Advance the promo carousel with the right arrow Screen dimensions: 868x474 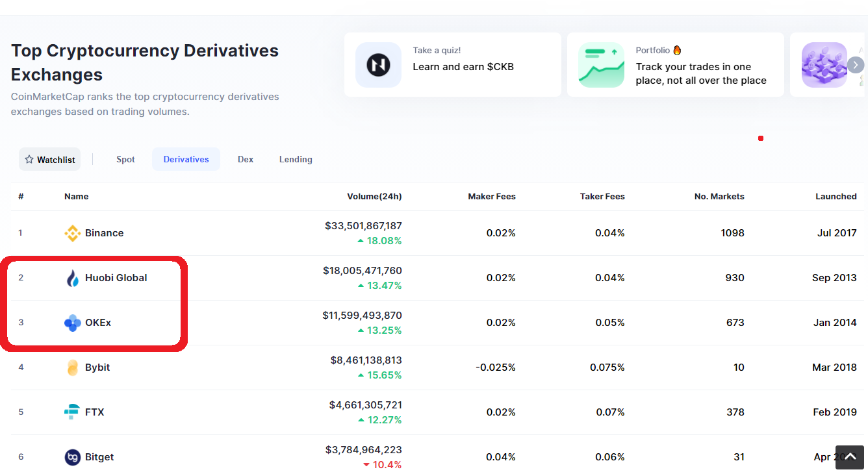point(856,65)
